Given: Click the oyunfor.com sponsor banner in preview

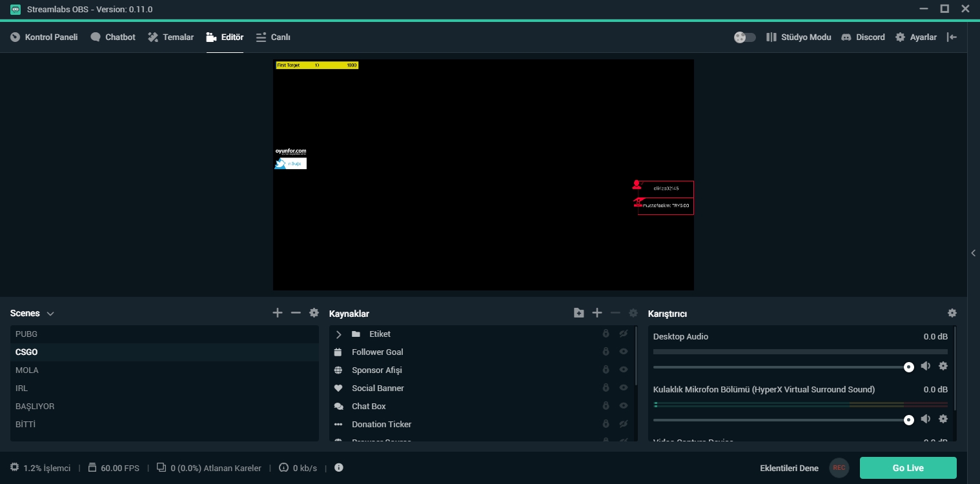Looking at the screenshot, I should (x=291, y=152).
